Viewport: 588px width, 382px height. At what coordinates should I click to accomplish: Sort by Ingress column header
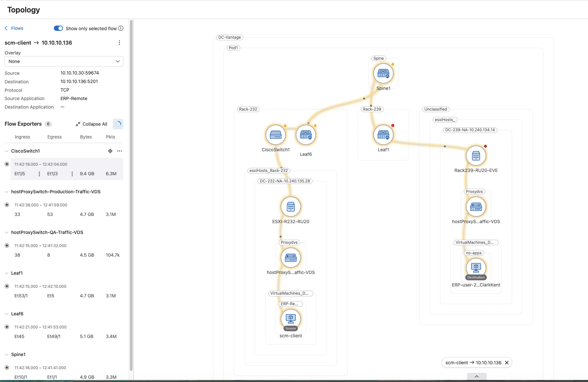pos(22,137)
